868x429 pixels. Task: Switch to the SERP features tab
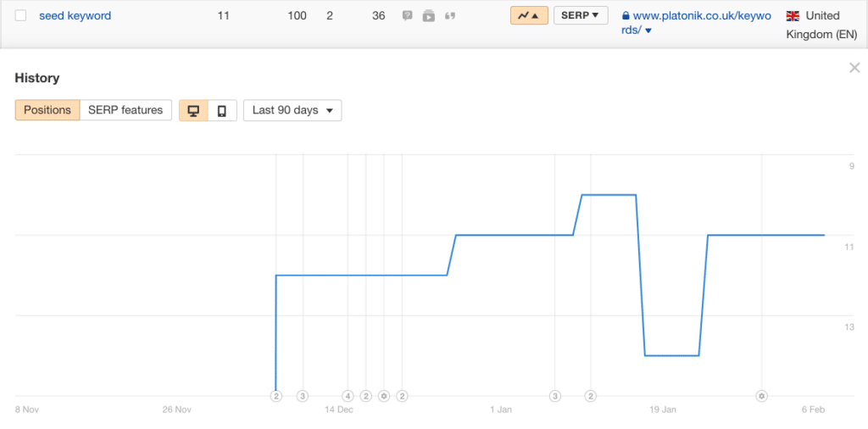[x=125, y=110]
